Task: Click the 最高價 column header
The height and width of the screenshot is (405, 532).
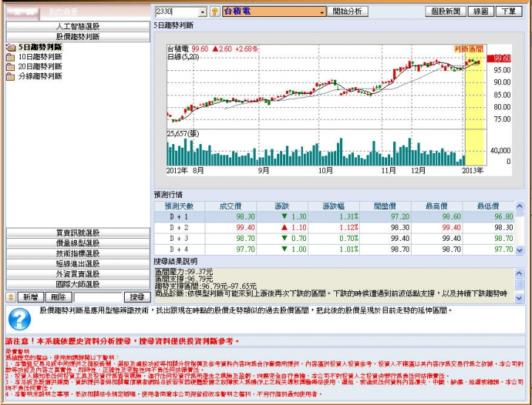Action: point(437,206)
